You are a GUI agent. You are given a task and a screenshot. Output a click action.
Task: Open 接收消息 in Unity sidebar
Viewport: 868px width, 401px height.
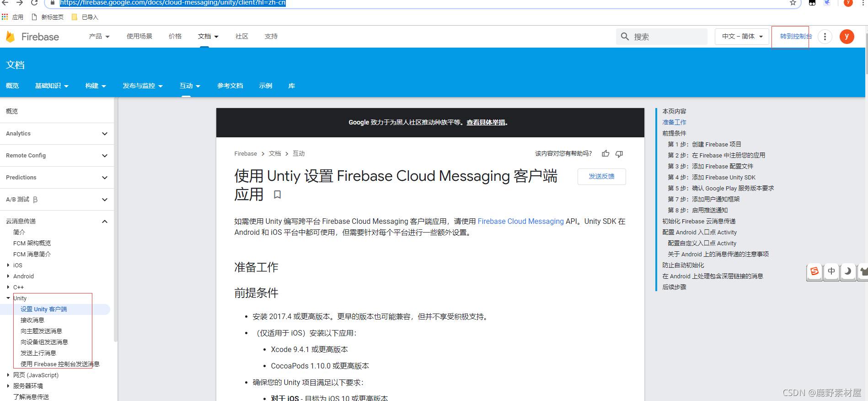click(32, 320)
